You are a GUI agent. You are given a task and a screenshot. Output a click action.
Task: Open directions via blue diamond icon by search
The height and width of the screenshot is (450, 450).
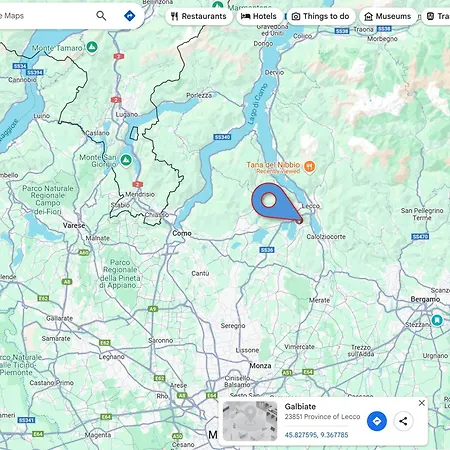(129, 16)
